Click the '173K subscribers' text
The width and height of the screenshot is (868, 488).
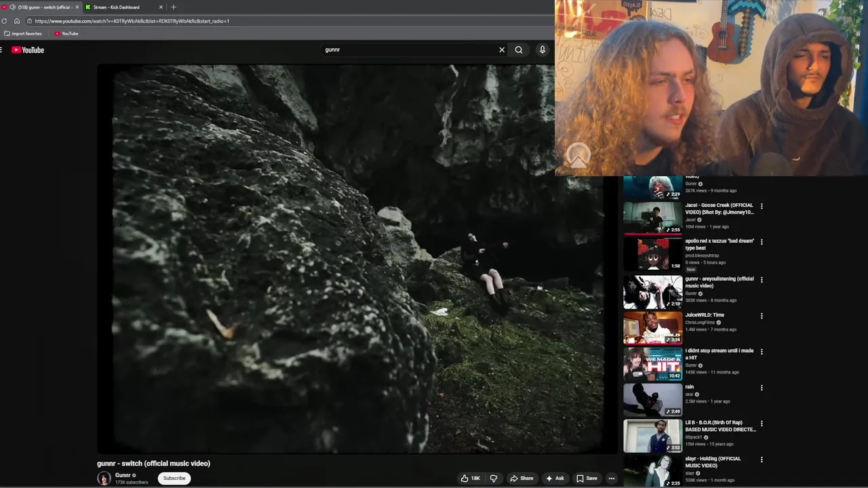(x=132, y=483)
